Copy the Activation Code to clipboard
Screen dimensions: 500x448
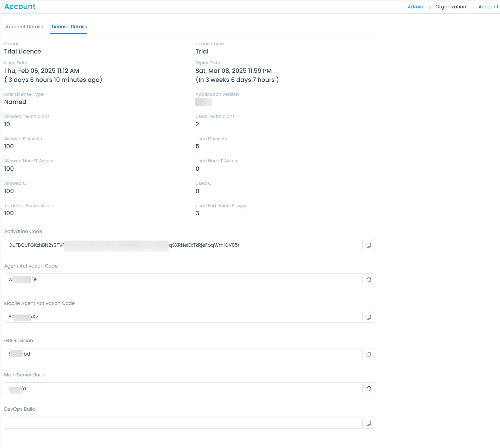[x=368, y=245]
